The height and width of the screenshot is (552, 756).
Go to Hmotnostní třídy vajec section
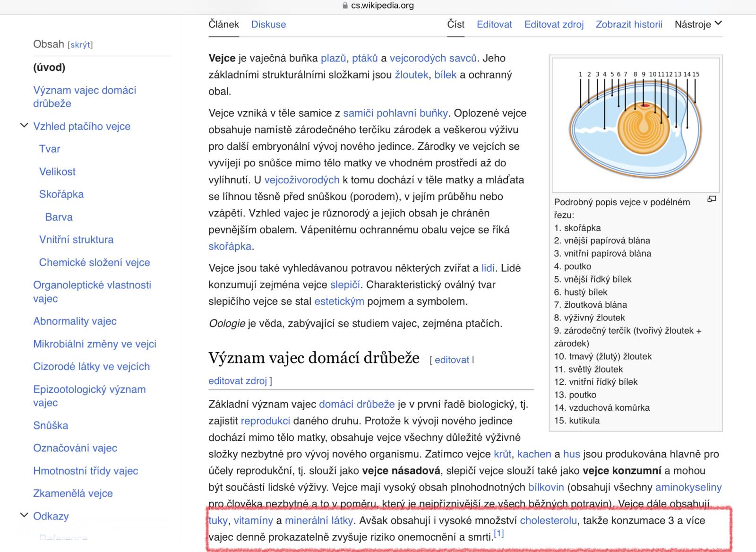[x=86, y=471]
